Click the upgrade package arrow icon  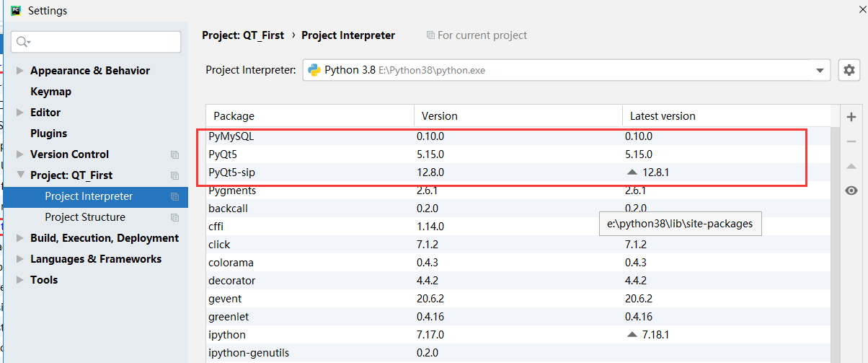(x=851, y=166)
